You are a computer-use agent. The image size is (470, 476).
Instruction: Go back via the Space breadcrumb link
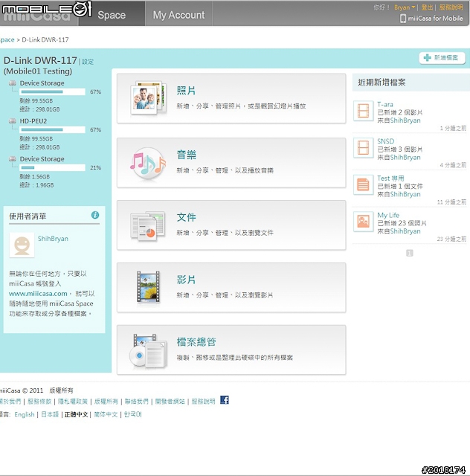tap(7, 39)
